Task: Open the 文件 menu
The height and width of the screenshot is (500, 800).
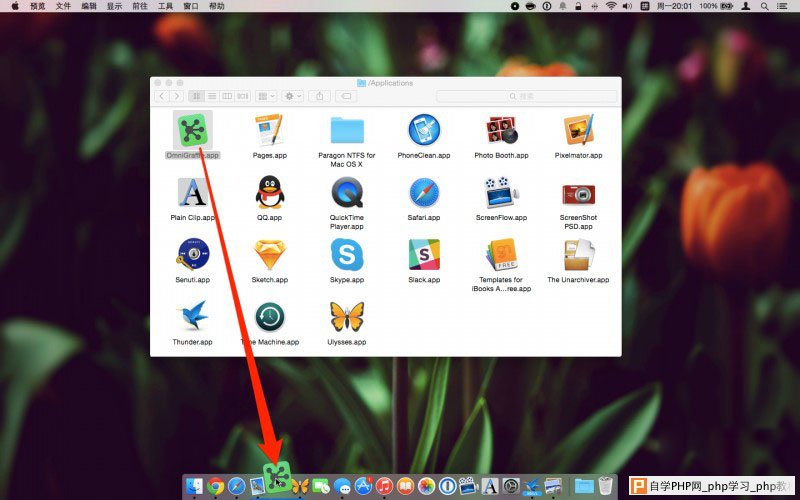Action: pos(63,6)
